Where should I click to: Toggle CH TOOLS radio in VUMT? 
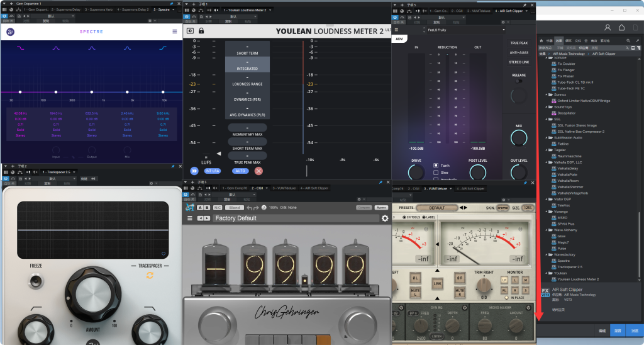pos(404,217)
